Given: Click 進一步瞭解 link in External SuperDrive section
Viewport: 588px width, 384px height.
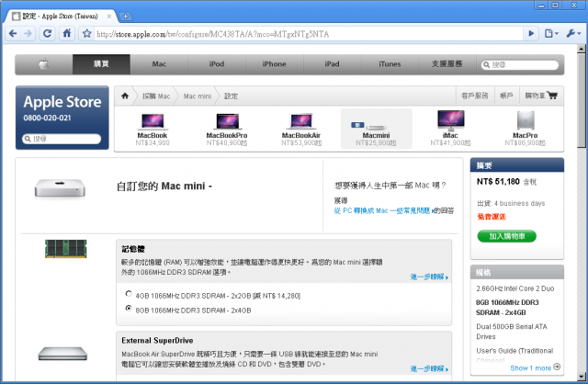Looking at the screenshot, I should 429,369.
